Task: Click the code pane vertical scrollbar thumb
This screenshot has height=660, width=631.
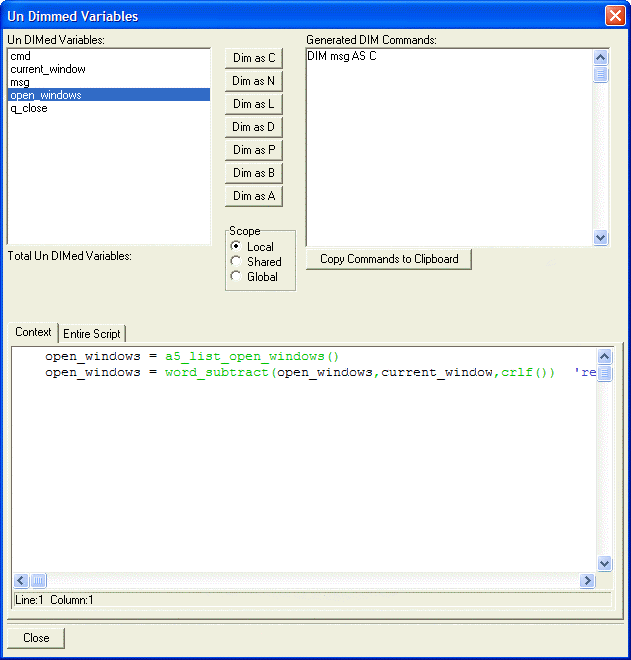Action: [604, 373]
